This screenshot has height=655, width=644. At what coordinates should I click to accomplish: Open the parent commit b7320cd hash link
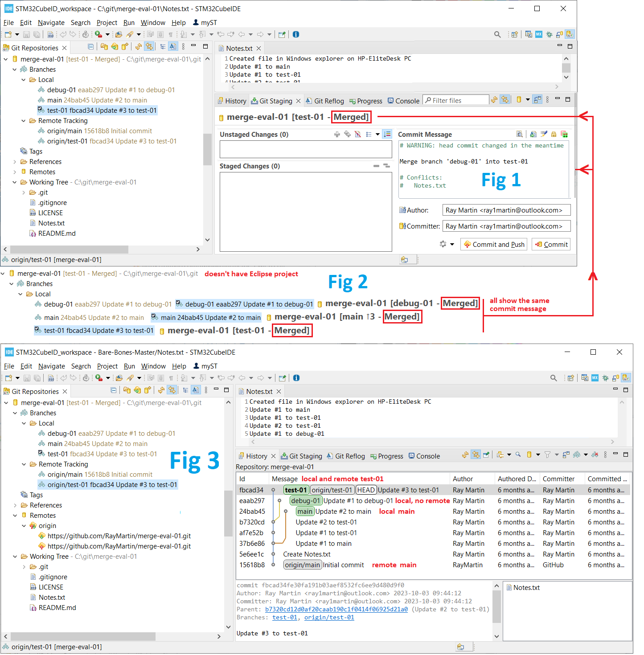coord(336,609)
